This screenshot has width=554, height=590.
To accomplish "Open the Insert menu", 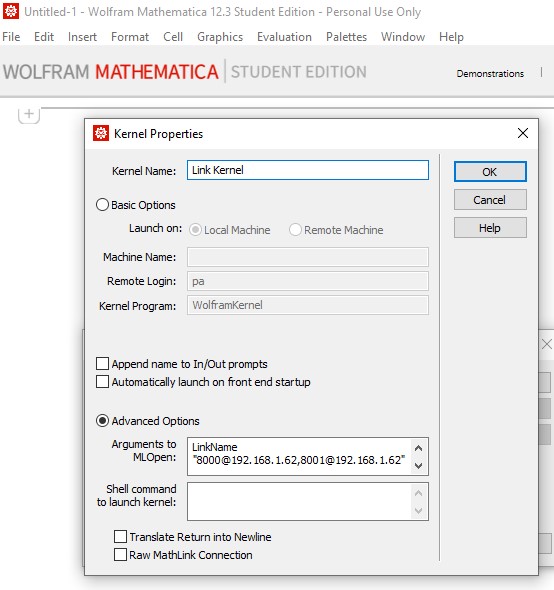I will (x=82, y=37).
